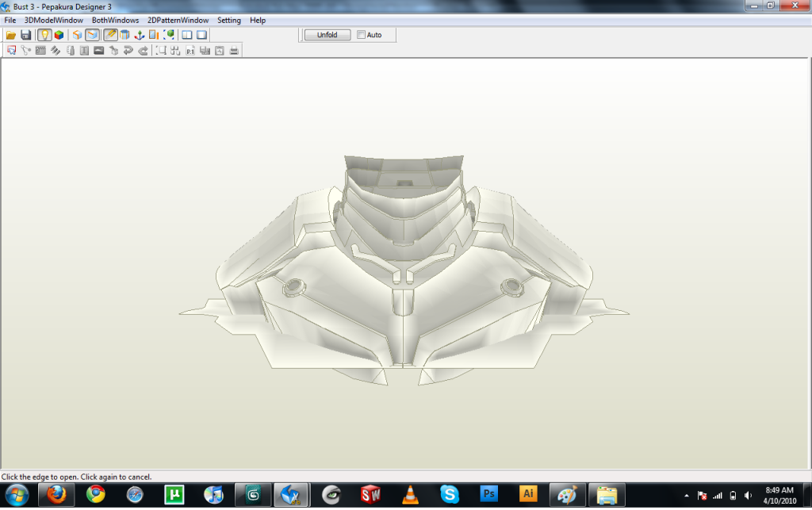Click the printer icon in second toolbar

pyautogui.click(x=234, y=51)
